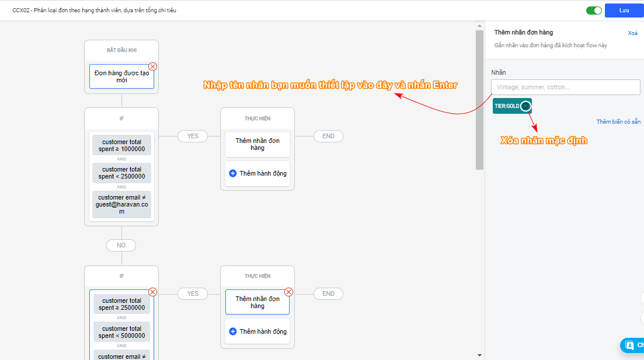This screenshot has height=360, width=644.
Task: Select condition 'customer total spent < 5000000'
Action: [x=121, y=332]
